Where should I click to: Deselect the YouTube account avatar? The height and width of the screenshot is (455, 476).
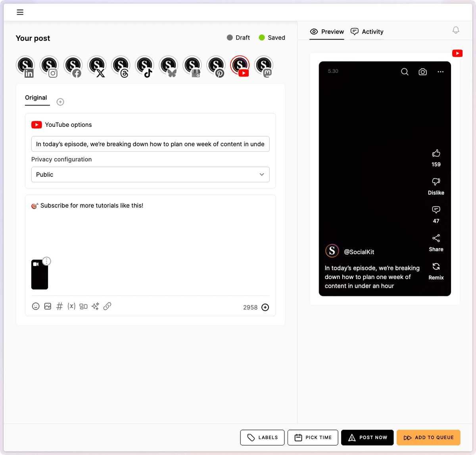pyautogui.click(x=240, y=66)
